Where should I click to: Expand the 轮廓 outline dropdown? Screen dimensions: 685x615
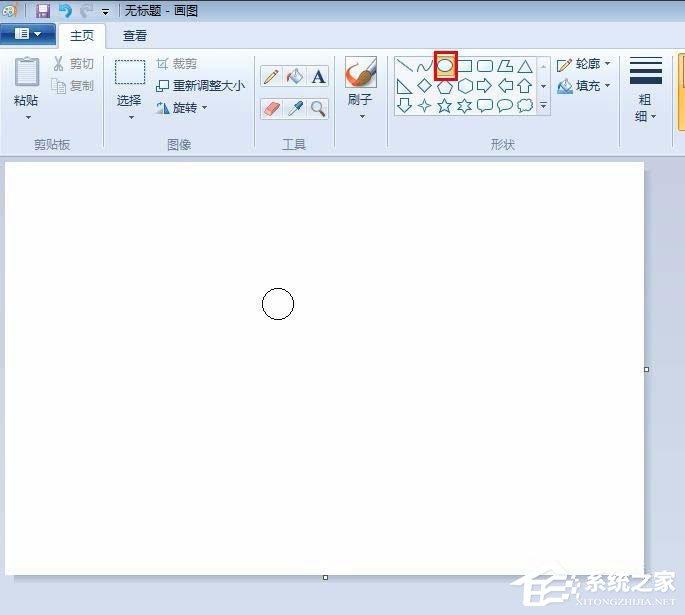point(584,65)
